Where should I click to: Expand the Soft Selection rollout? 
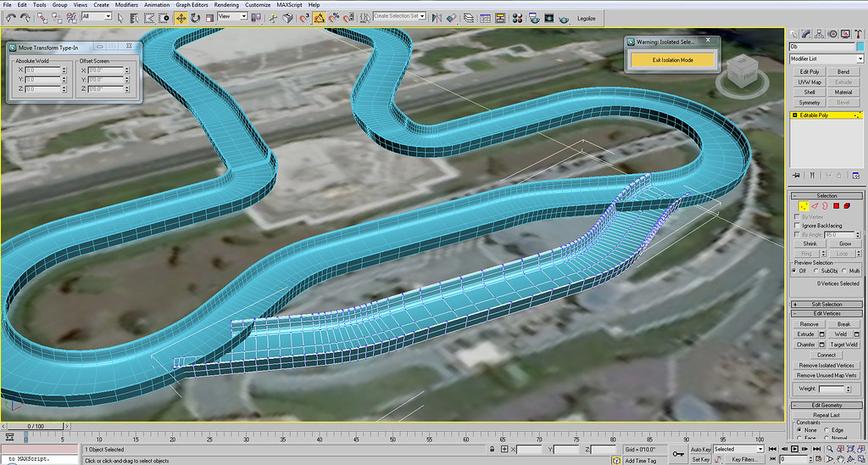[826, 305]
